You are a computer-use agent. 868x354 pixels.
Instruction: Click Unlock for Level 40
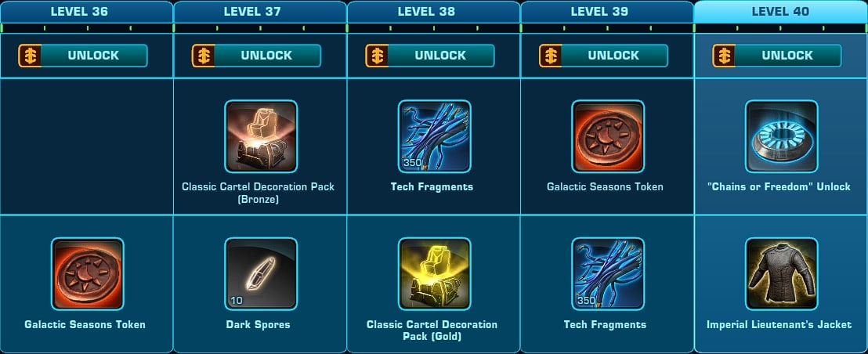(x=777, y=56)
